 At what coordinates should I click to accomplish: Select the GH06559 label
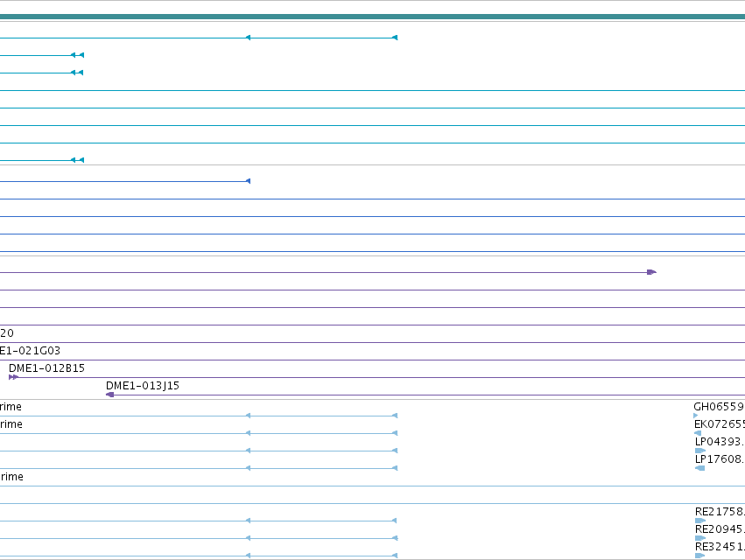click(x=719, y=407)
